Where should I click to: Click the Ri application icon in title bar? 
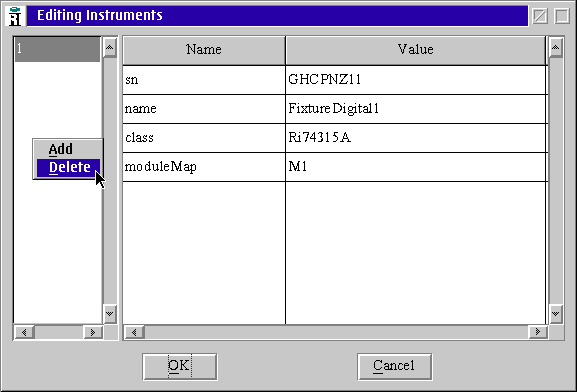click(15, 16)
